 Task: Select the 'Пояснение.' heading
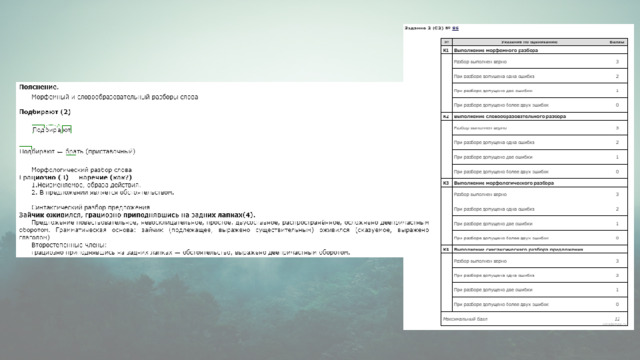pyautogui.click(x=39, y=87)
